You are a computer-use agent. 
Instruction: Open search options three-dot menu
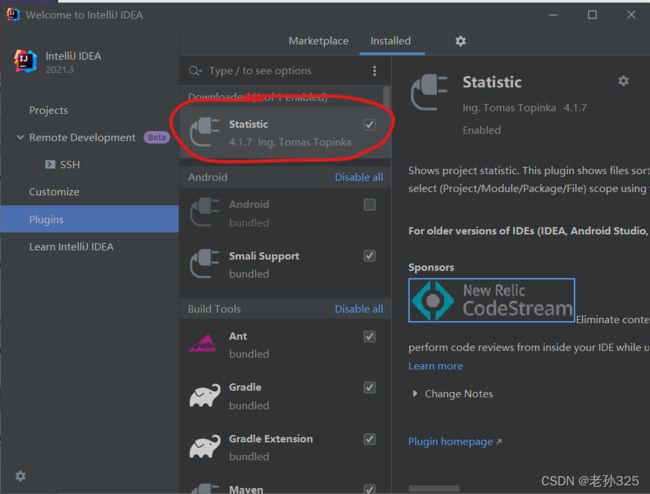coord(374,71)
